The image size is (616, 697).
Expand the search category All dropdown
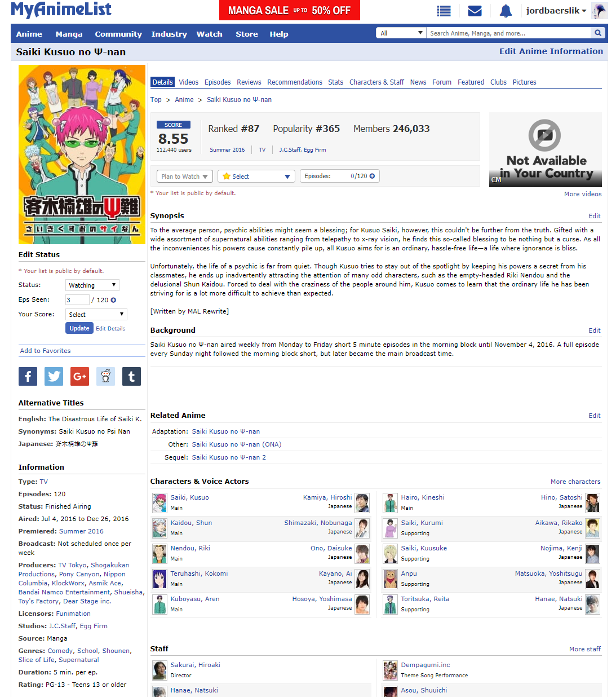(401, 33)
